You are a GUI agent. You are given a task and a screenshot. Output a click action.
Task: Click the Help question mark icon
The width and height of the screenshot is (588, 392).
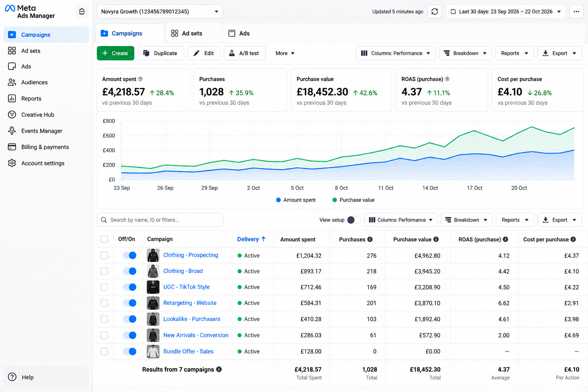coord(12,377)
